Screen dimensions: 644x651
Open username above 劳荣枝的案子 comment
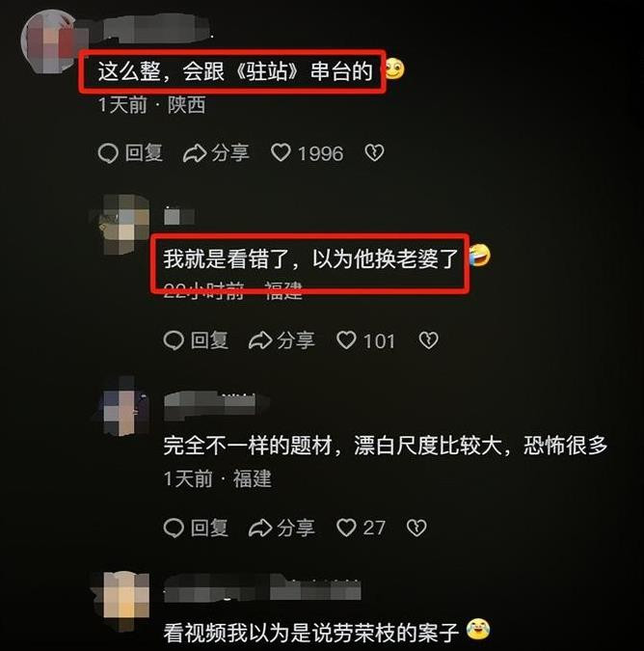click(x=262, y=587)
